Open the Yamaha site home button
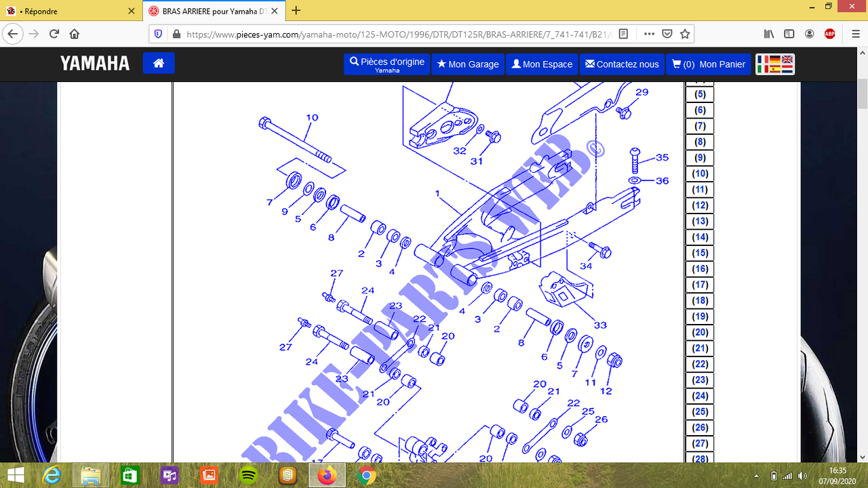Screen dimensions: 868x488 pyautogui.click(x=159, y=63)
